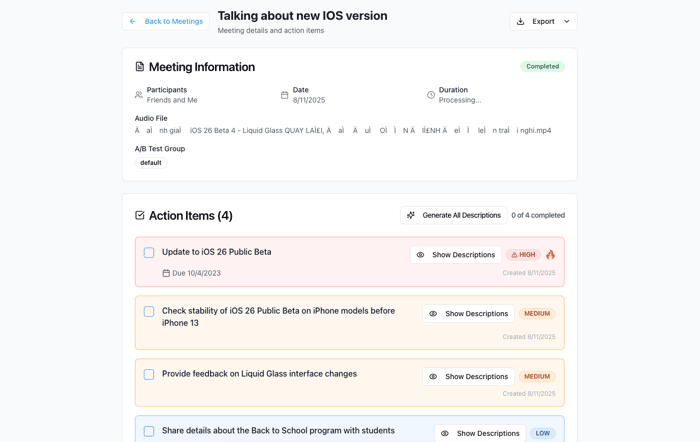
Task: Click the fire icon on the HIGH priority item
Action: point(550,254)
